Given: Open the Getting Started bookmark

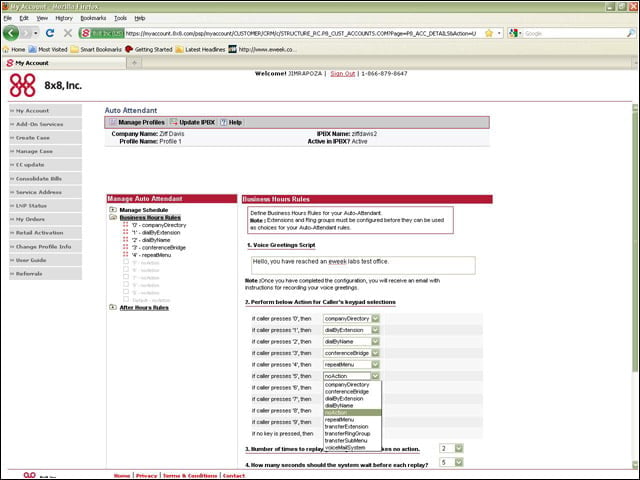Looking at the screenshot, I should pos(149,49).
